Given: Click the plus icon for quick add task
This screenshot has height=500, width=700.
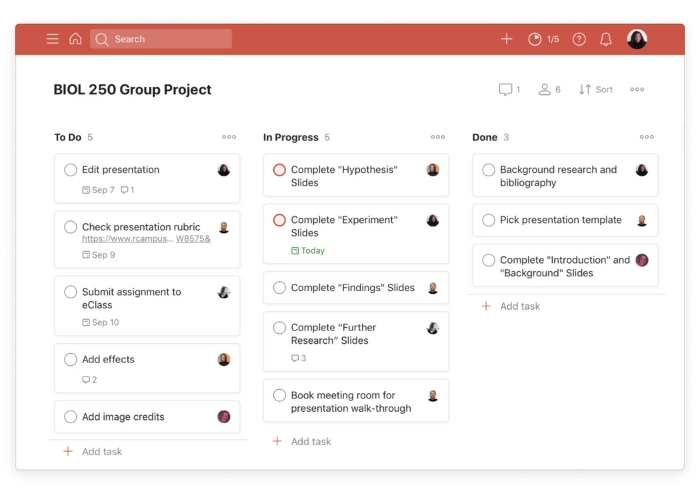Looking at the screenshot, I should 506,39.
